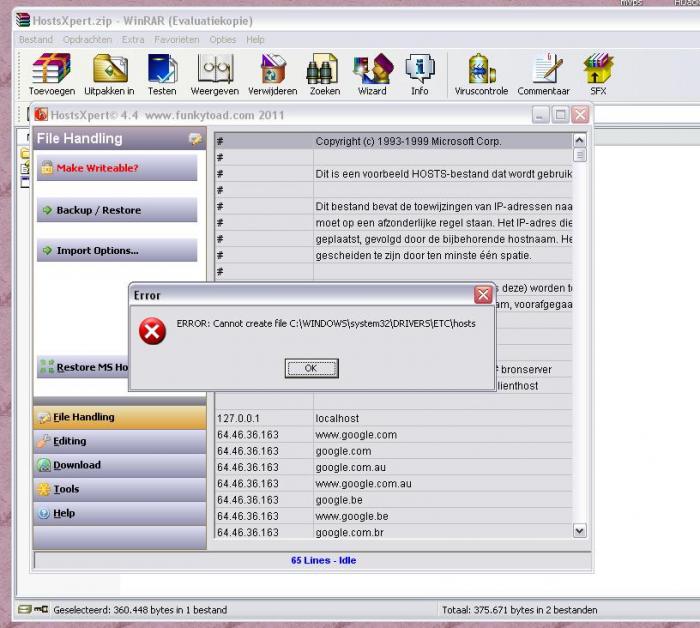The image size is (700, 628).
Task: Click the Make Writeable? button
Action: tap(117, 168)
